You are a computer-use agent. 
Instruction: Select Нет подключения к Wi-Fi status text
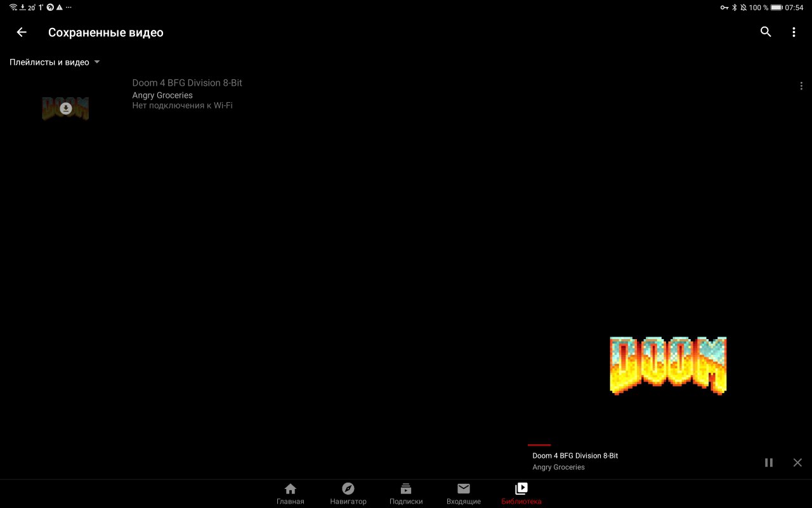182,105
